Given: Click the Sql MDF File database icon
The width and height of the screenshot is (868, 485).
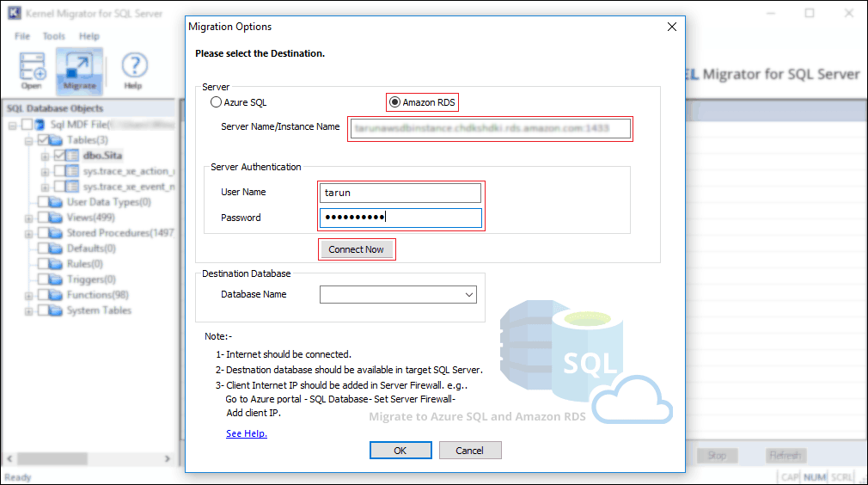Looking at the screenshot, I should click(x=40, y=125).
